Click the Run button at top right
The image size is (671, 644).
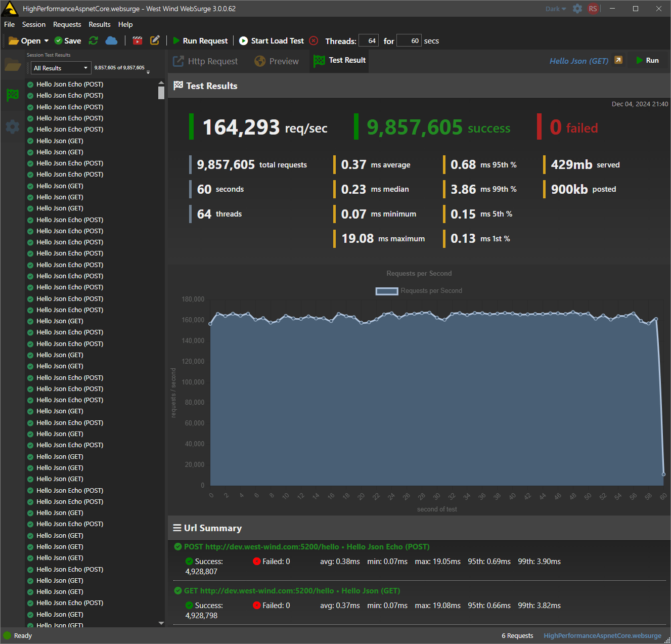(648, 60)
